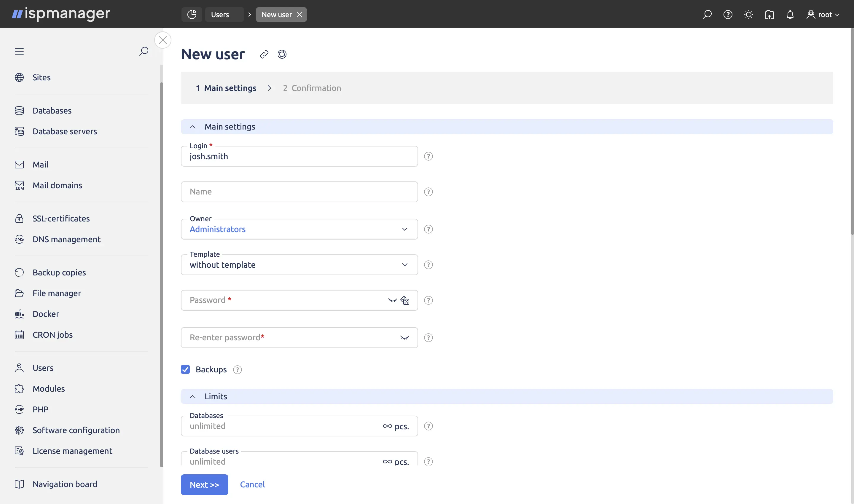
Task: Open notifications bell in the top bar
Action: [790, 15]
